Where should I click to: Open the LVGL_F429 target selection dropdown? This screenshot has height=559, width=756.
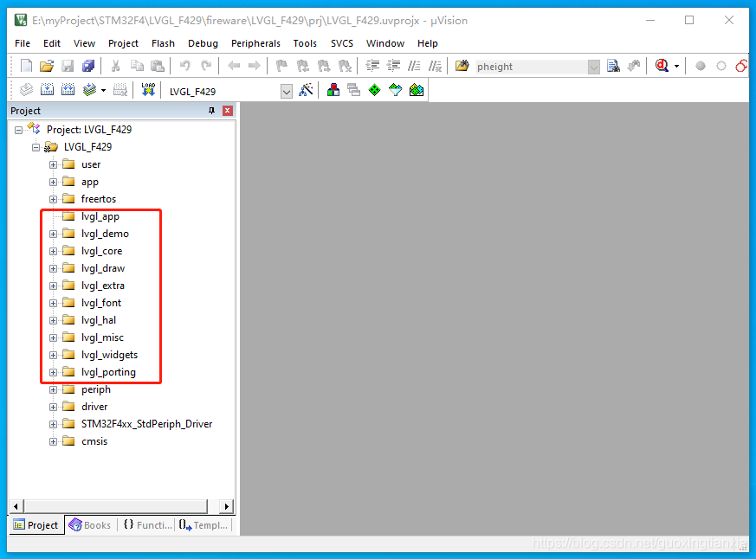coord(287,91)
